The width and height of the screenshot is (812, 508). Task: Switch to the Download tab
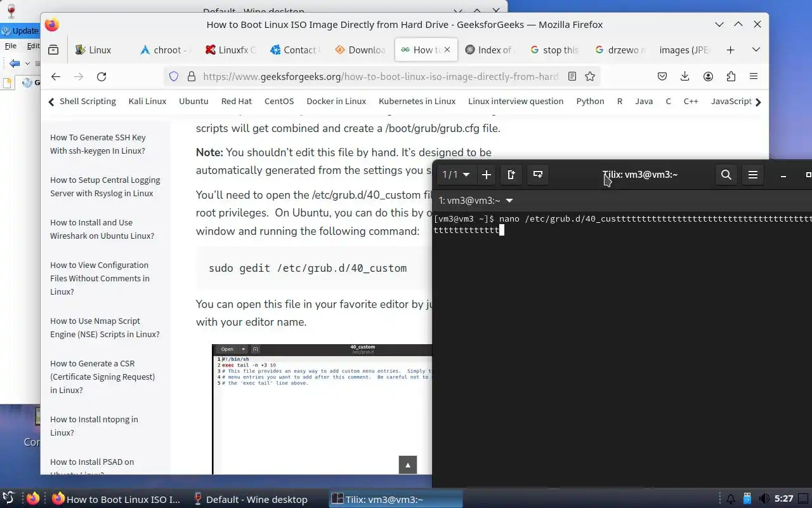tap(360, 50)
